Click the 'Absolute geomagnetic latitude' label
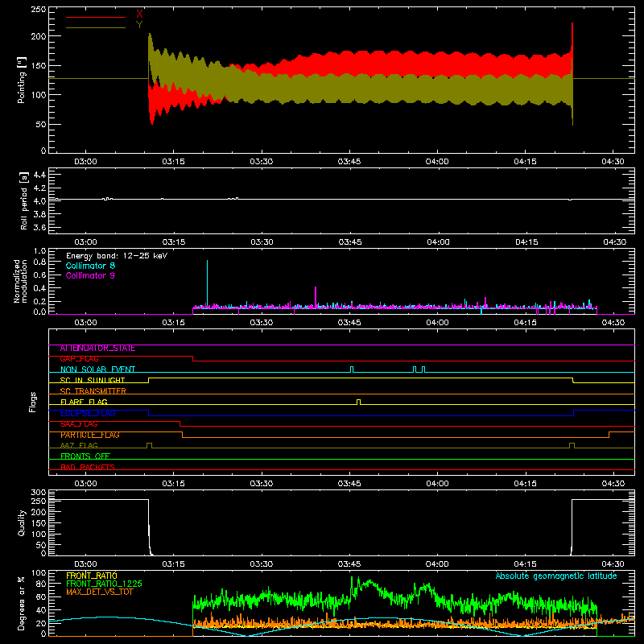Viewport: 644px width, 644px height. [x=556, y=576]
